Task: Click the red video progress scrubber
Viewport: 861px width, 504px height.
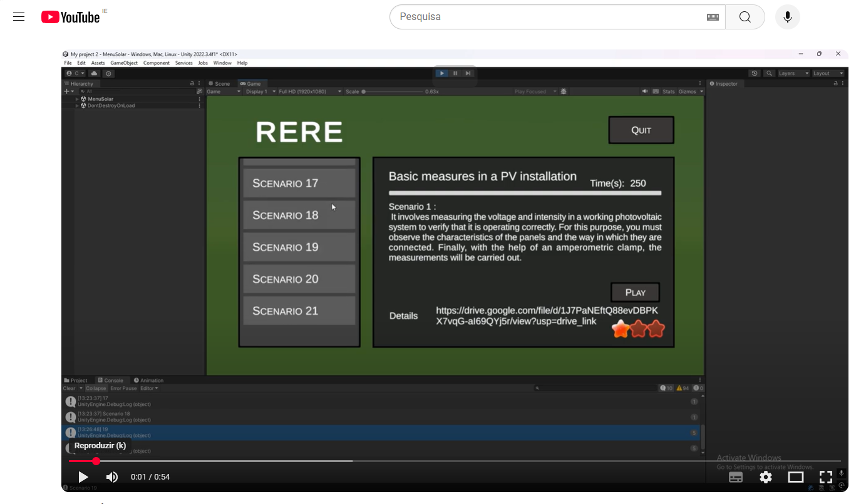Action: click(96, 461)
